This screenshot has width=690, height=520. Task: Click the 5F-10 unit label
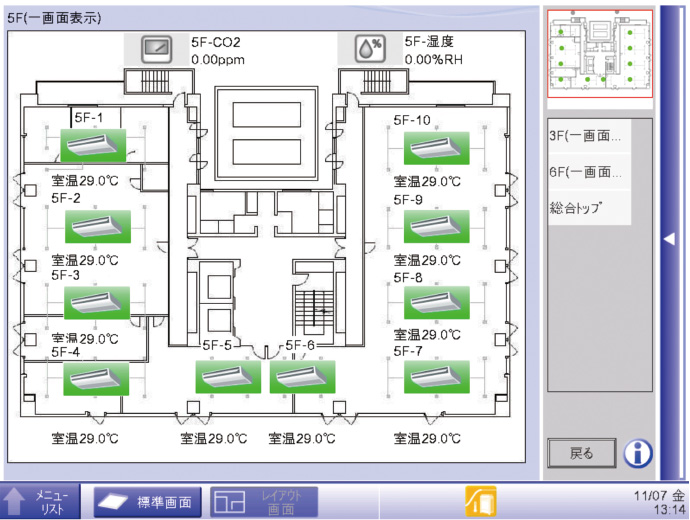tap(412, 120)
